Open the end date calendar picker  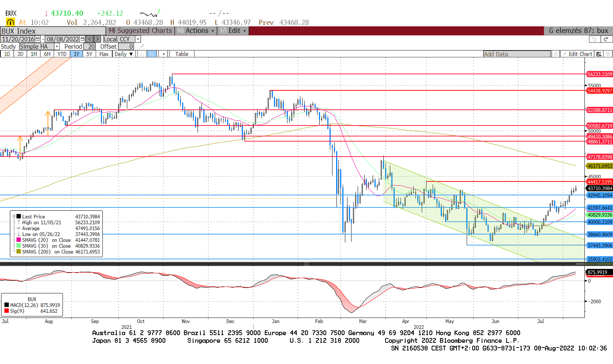82,39
